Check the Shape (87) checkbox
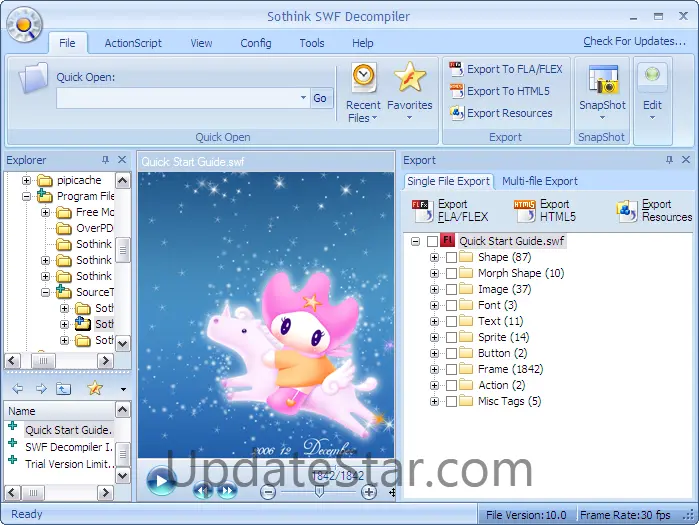Screen dimensions: 699x525 pyautogui.click(x=451, y=257)
